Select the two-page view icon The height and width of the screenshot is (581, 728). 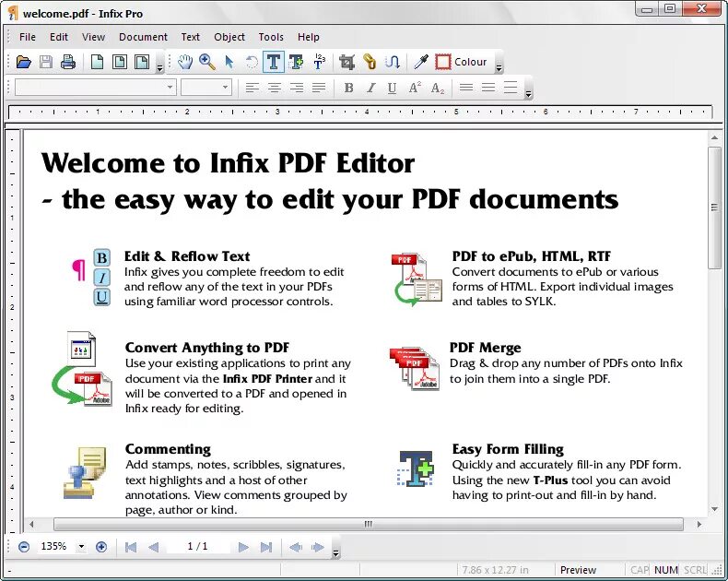tap(119, 62)
